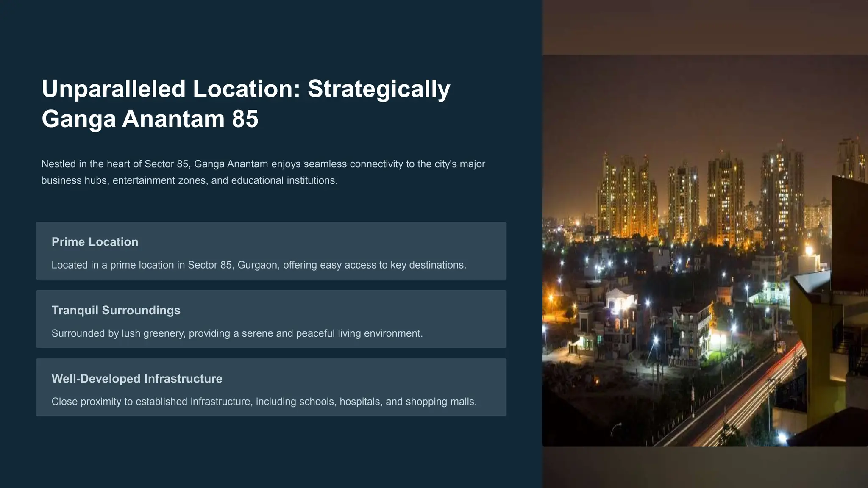Click the word 'Gurgaon' in Prime Location card
Image resolution: width=868 pixels, height=488 pixels.
coord(257,265)
